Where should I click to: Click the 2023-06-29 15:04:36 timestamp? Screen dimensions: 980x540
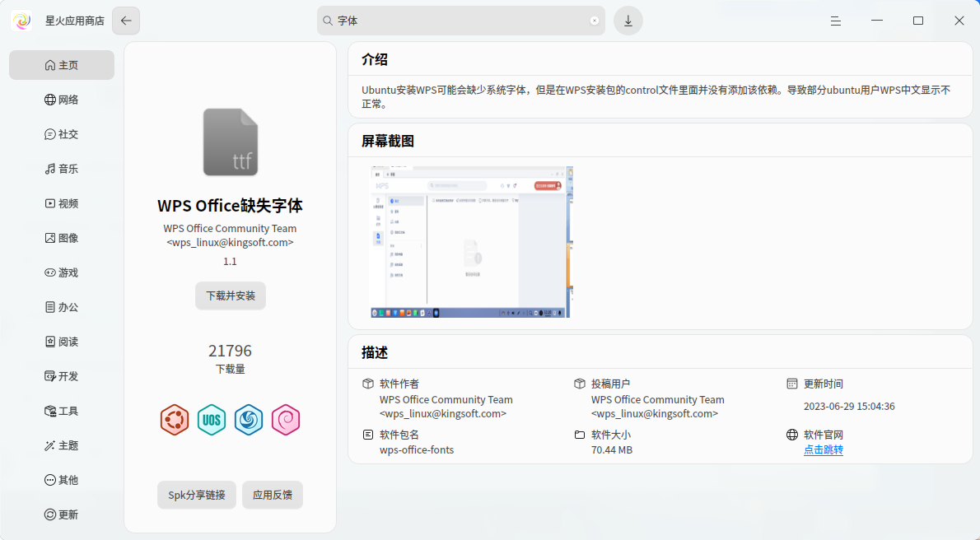point(849,407)
